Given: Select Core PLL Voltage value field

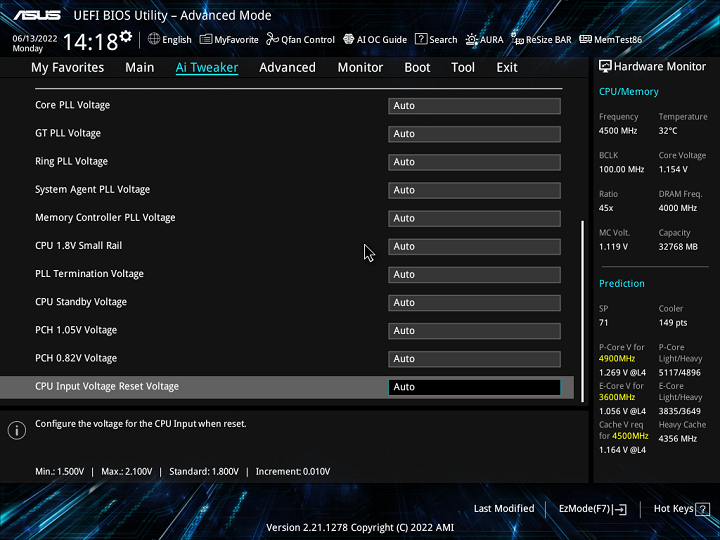Looking at the screenshot, I should 474,106.
